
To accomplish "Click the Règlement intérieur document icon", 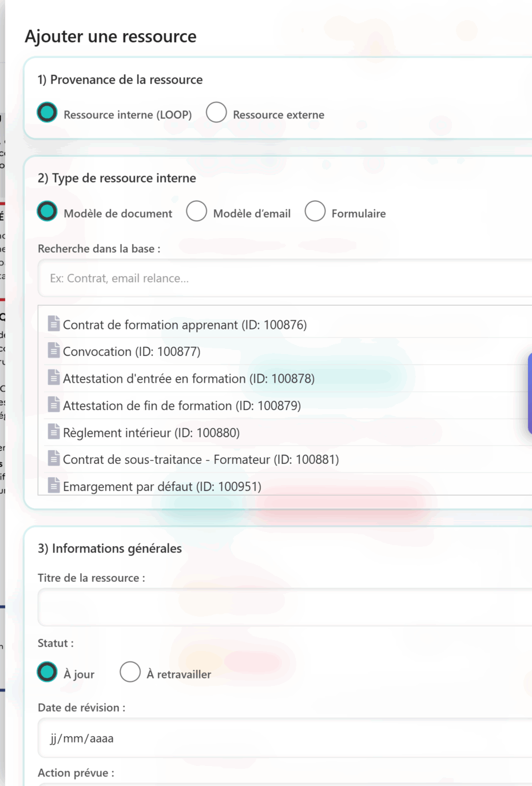I will [x=54, y=431].
